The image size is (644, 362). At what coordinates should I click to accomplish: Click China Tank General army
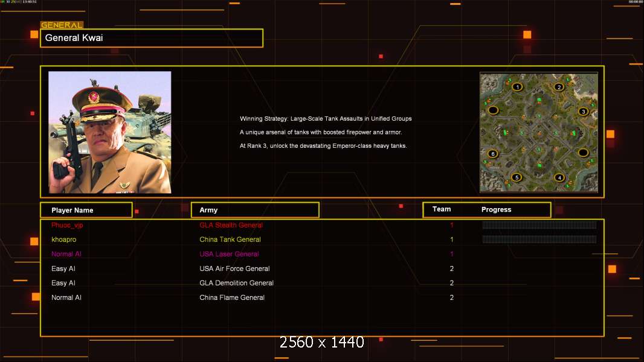coord(230,240)
